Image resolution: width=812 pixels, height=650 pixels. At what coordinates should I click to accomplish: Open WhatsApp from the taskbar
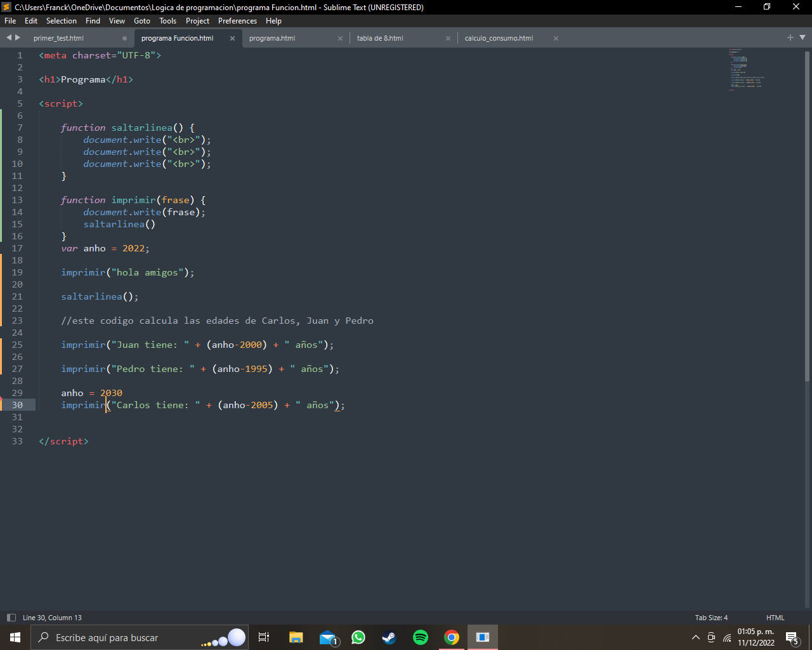[x=358, y=637]
